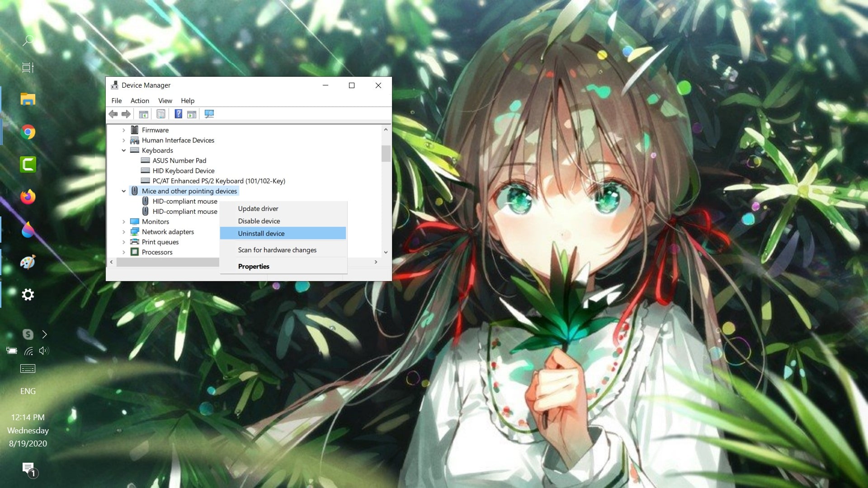
Task: Open Camtasia from the taskbar
Action: [x=28, y=164]
